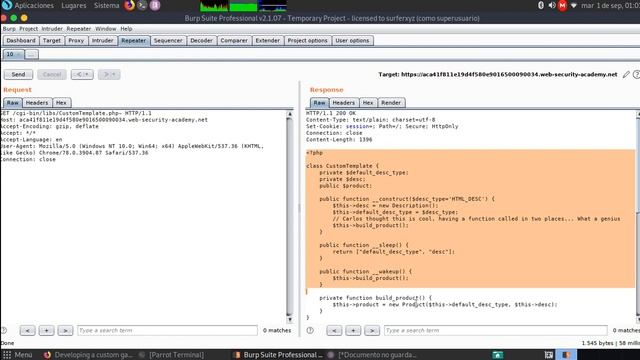Show the request Headers view
The image size is (640, 360).
click(37, 103)
